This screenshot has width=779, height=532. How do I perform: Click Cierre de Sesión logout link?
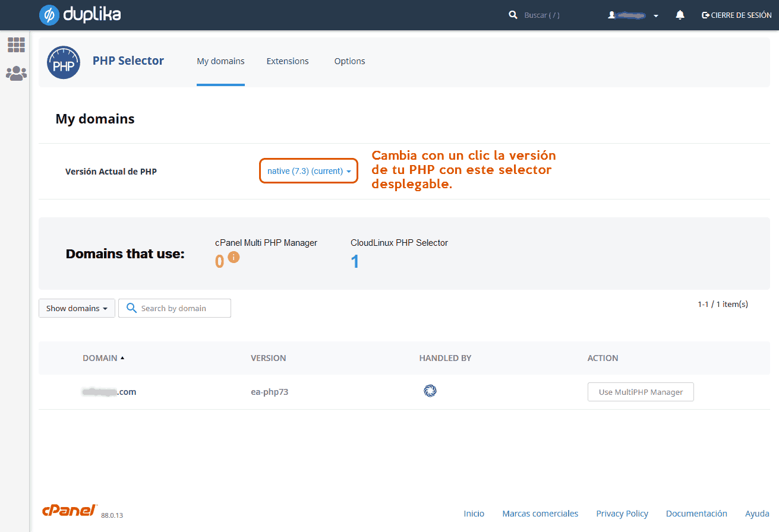pyautogui.click(x=737, y=15)
